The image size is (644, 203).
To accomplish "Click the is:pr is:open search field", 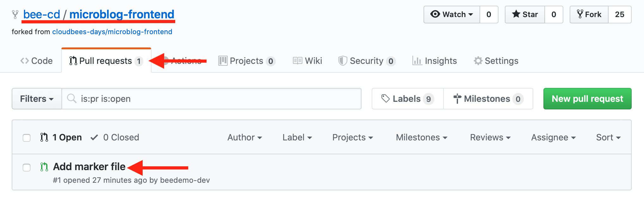I will point(211,99).
